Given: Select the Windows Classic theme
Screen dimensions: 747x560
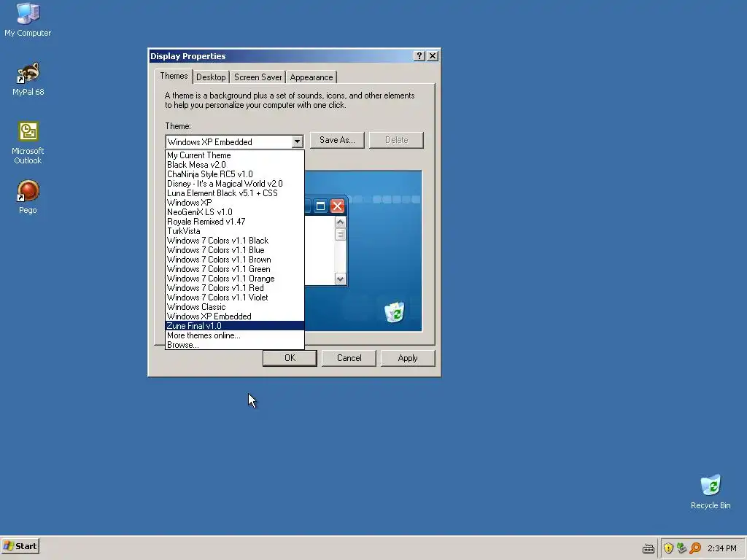Looking at the screenshot, I should (234, 307).
